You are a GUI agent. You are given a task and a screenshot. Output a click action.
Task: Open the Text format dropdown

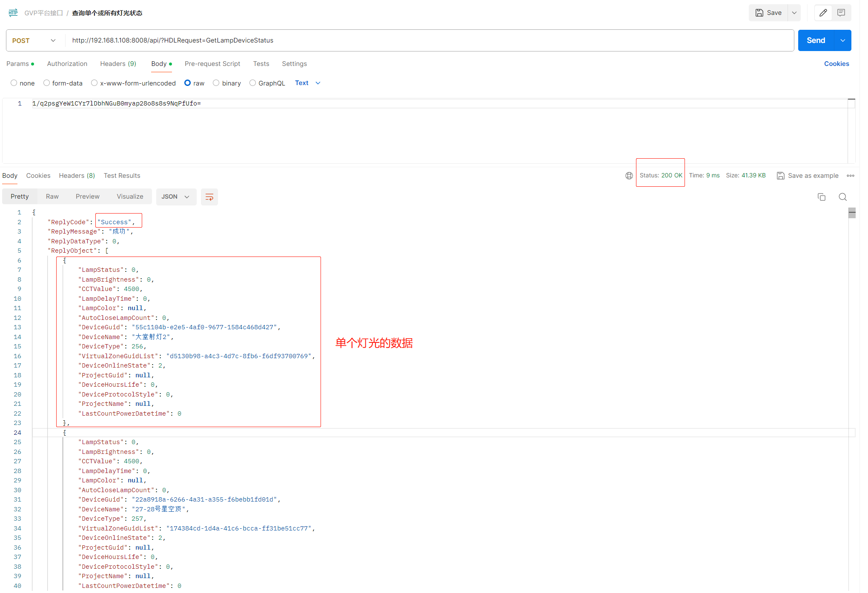coord(308,83)
